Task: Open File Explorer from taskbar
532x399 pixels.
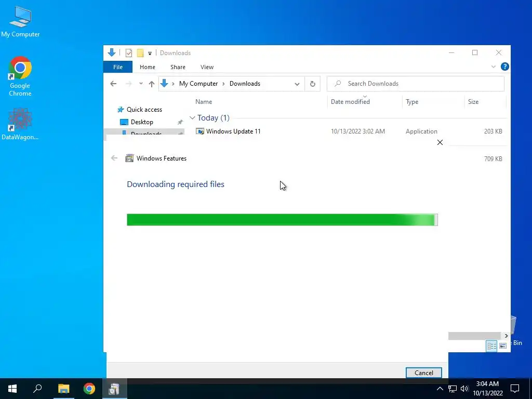Action: click(63, 389)
